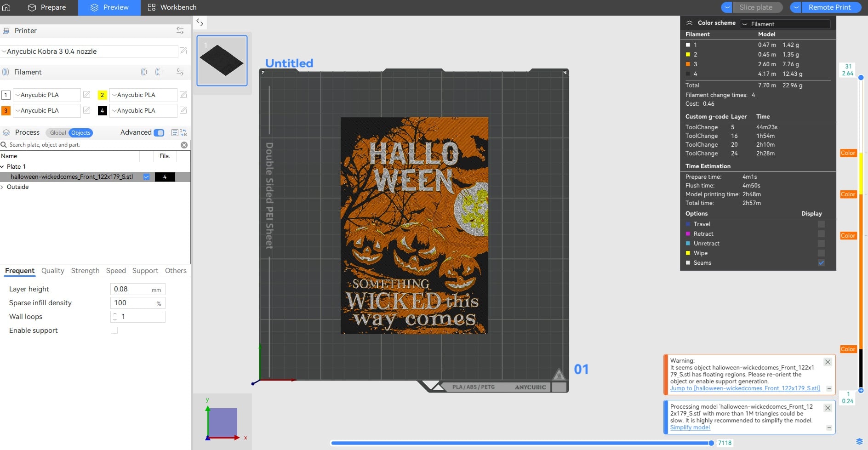Collapse the Plate 1 tree node
Viewport: 868px width, 450px height.
coord(2,166)
